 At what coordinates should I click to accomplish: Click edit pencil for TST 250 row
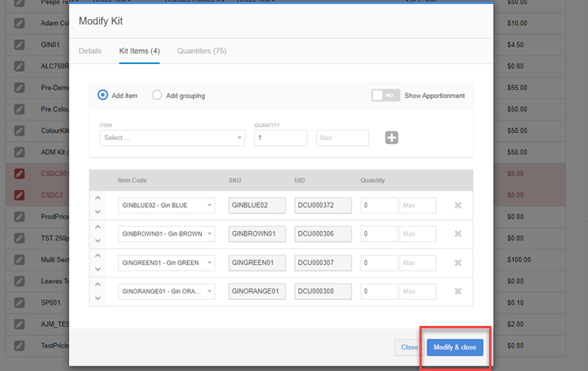20,238
